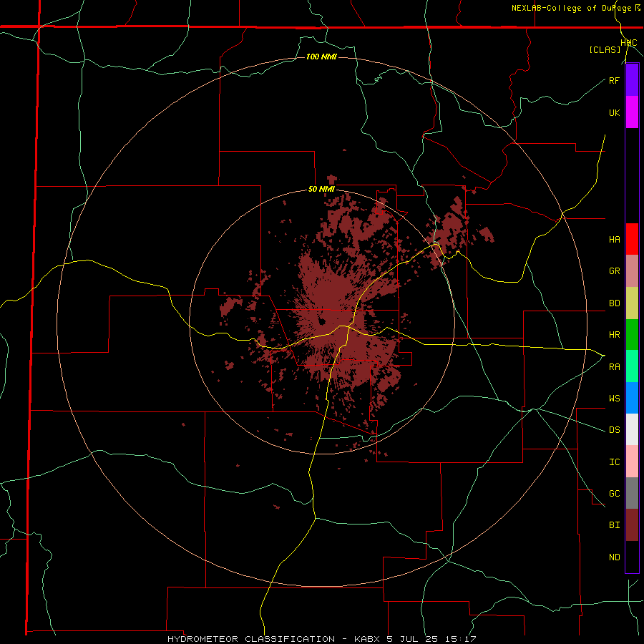Image resolution: width=644 pixels, height=644 pixels.
Task: Click the HA legend label
Action: tap(614, 240)
